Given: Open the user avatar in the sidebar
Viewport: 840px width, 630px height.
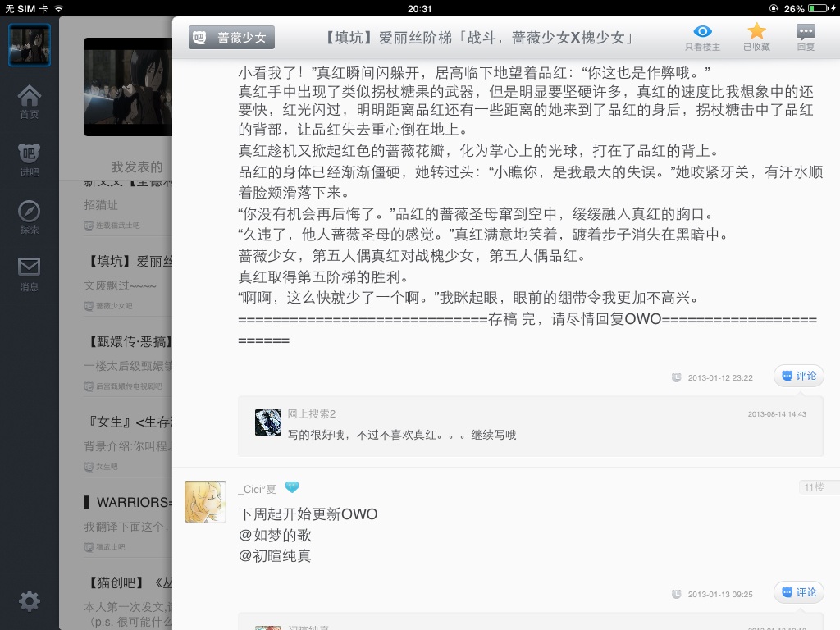Looking at the screenshot, I should pos(30,45).
